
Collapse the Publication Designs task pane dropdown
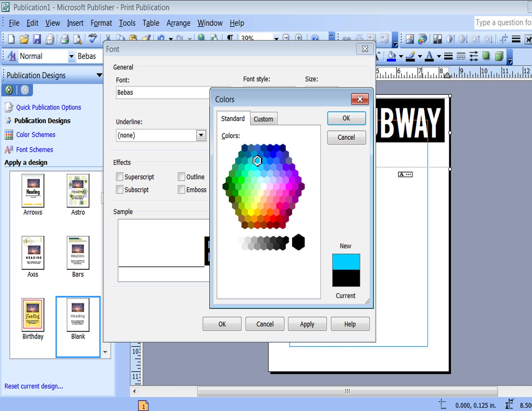[99, 75]
